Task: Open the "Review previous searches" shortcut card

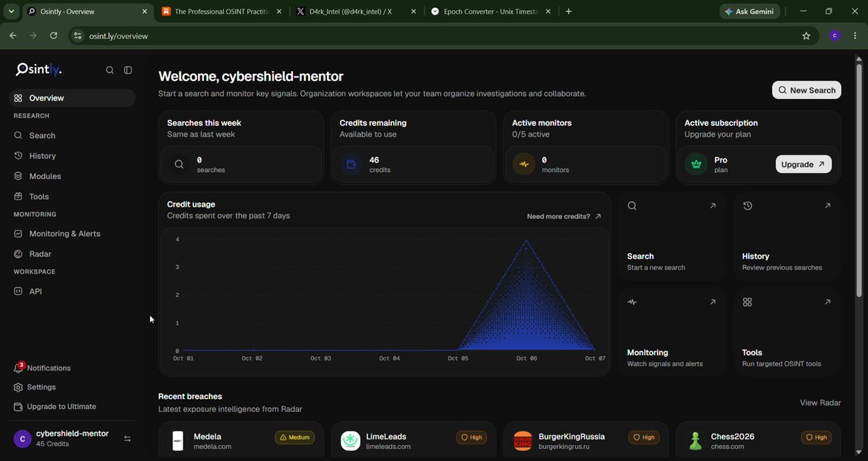Action: point(787,237)
